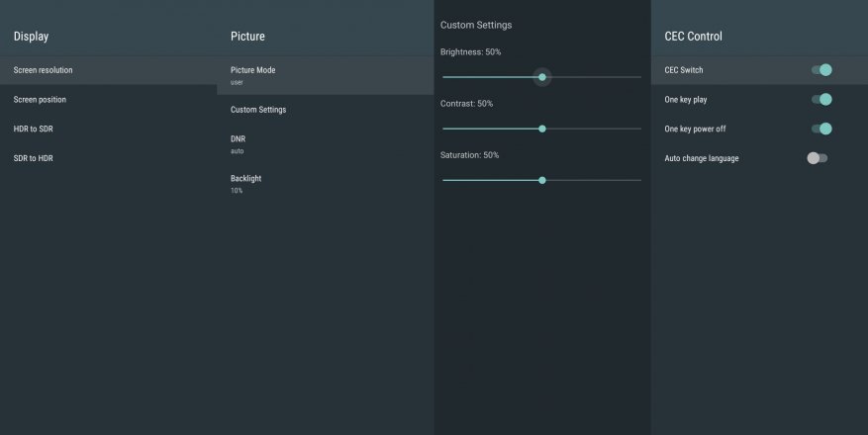Click the Saturation slider handle
Viewport: 868px width, 435px height.
pyautogui.click(x=542, y=180)
